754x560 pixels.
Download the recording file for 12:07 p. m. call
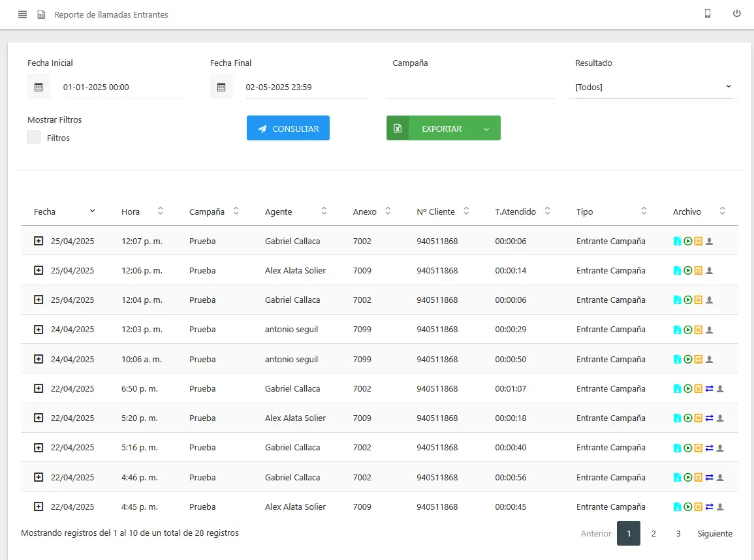pos(677,241)
